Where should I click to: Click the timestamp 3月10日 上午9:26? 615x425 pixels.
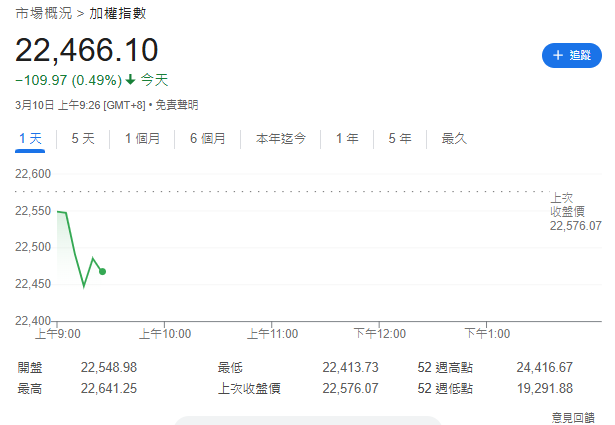tap(58, 105)
